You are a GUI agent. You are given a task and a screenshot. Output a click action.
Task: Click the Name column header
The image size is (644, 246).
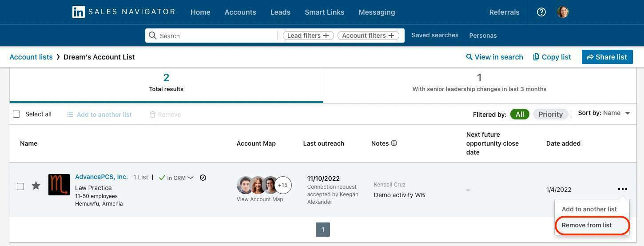tap(28, 143)
